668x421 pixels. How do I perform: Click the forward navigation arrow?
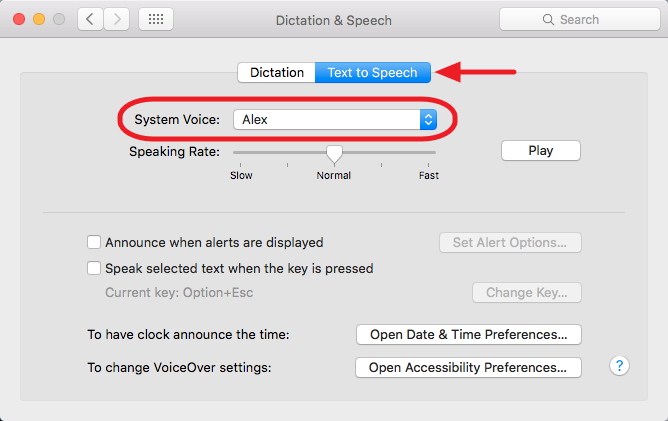(x=117, y=19)
